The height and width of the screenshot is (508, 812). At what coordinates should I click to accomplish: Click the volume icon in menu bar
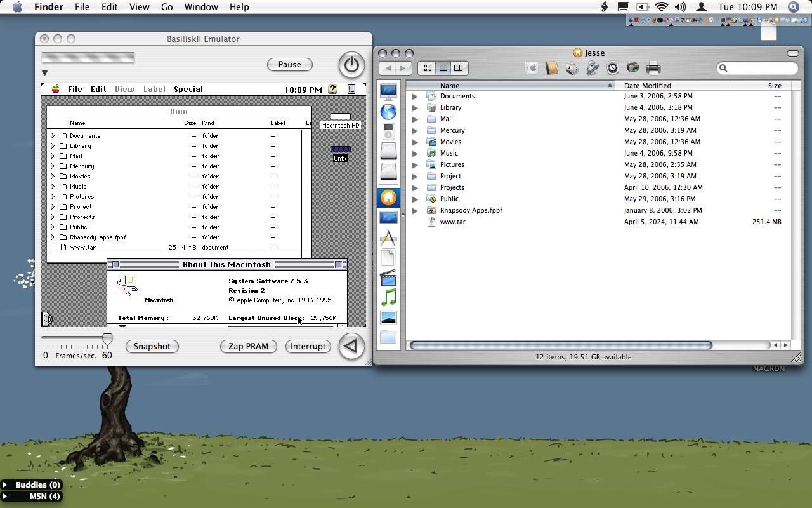(681, 7)
